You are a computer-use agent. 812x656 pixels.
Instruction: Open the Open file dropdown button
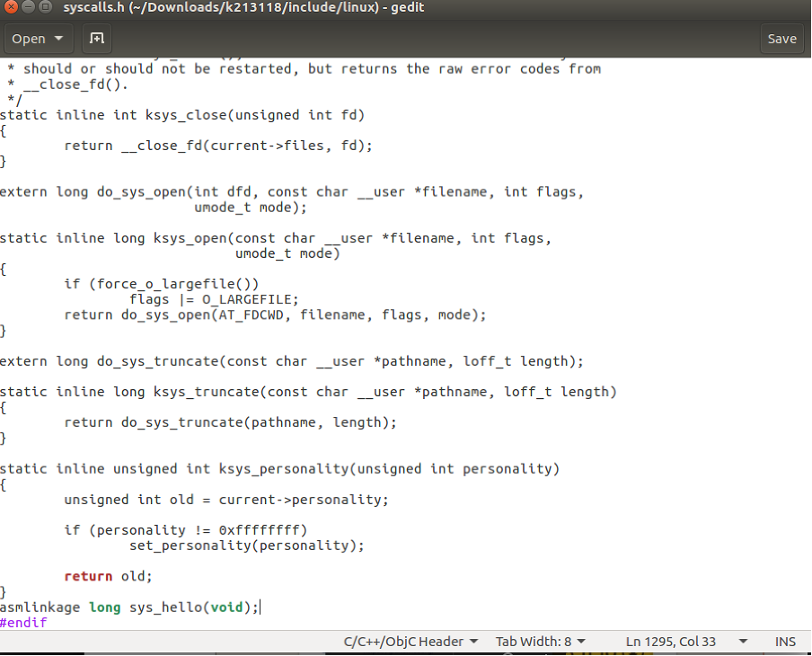click(x=38, y=39)
